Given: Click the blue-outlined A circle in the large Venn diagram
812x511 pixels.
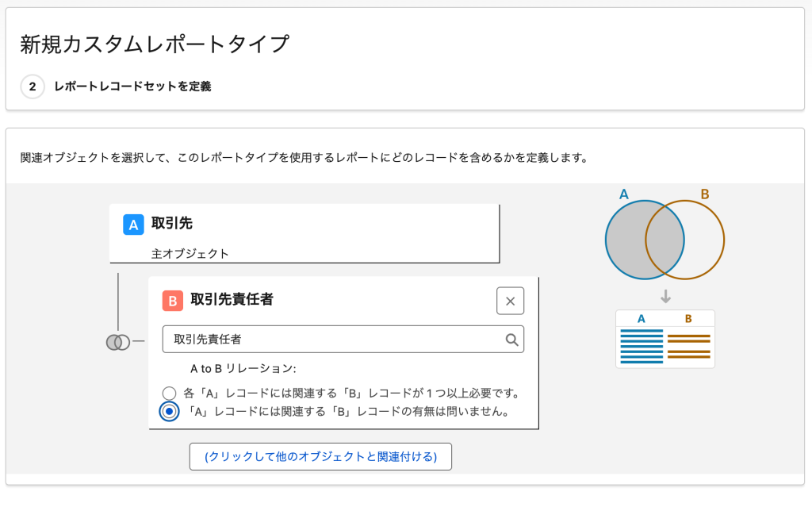Looking at the screenshot, I should click(x=626, y=240).
